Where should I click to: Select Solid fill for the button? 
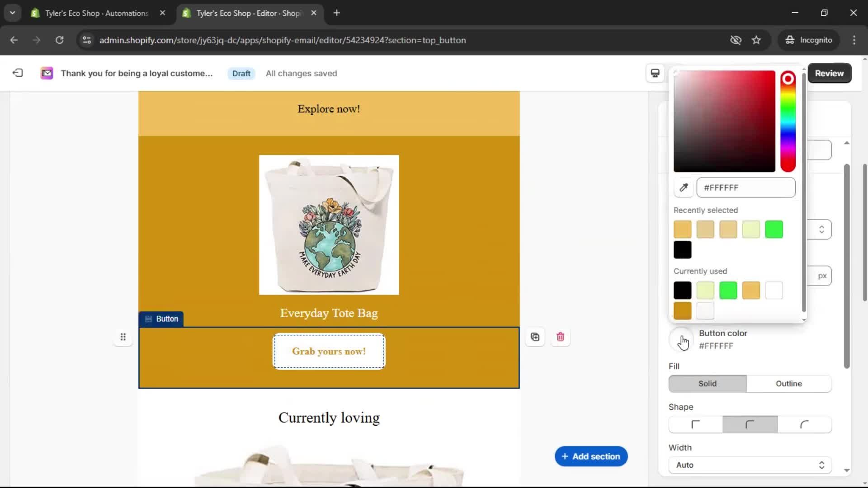[707, 384]
